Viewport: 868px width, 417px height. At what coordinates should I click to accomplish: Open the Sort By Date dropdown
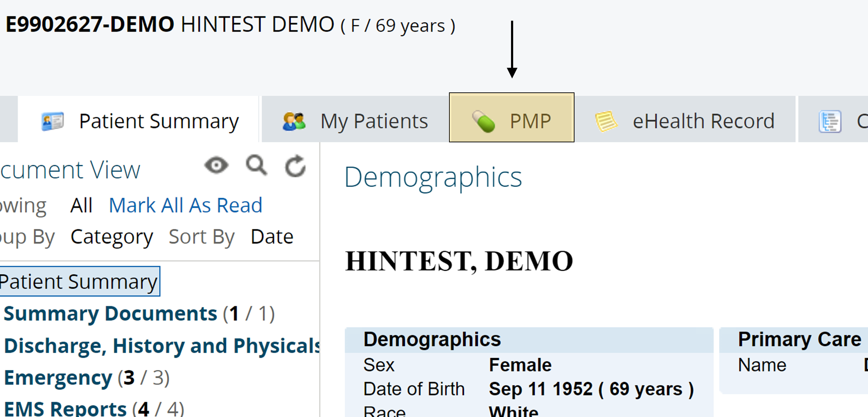(x=272, y=237)
